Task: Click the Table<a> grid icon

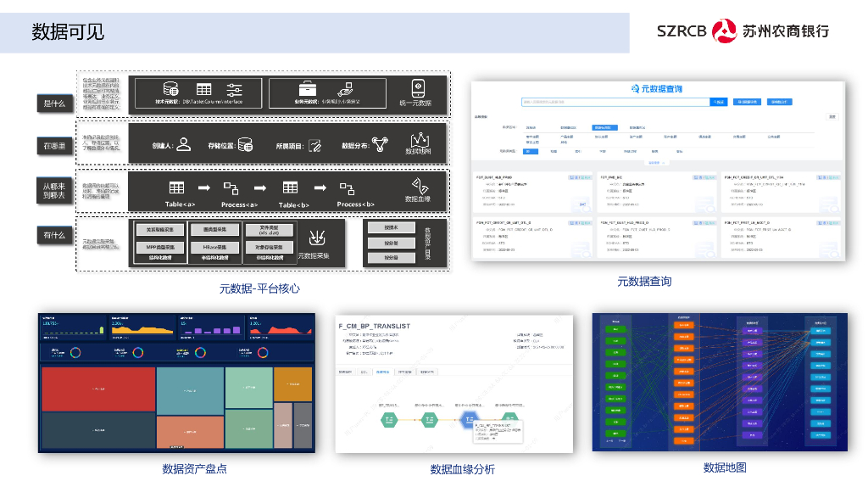Action: 176,188
